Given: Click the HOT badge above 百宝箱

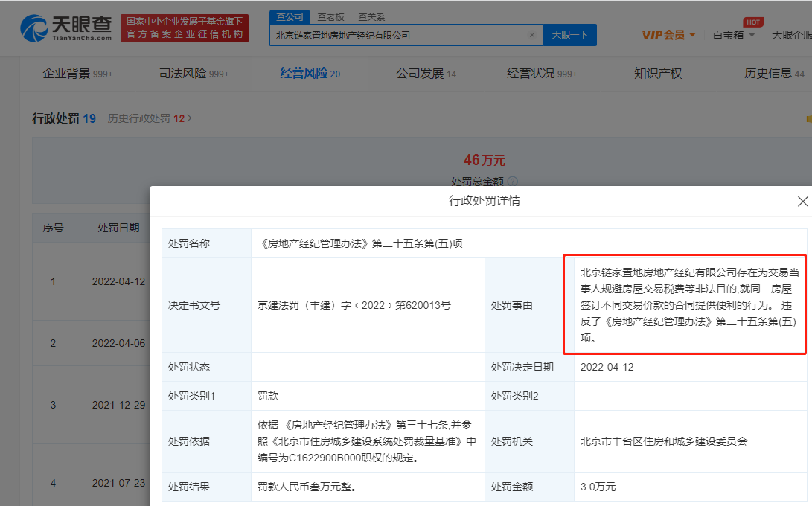Looking at the screenshot, I should (x=754, y=22).
